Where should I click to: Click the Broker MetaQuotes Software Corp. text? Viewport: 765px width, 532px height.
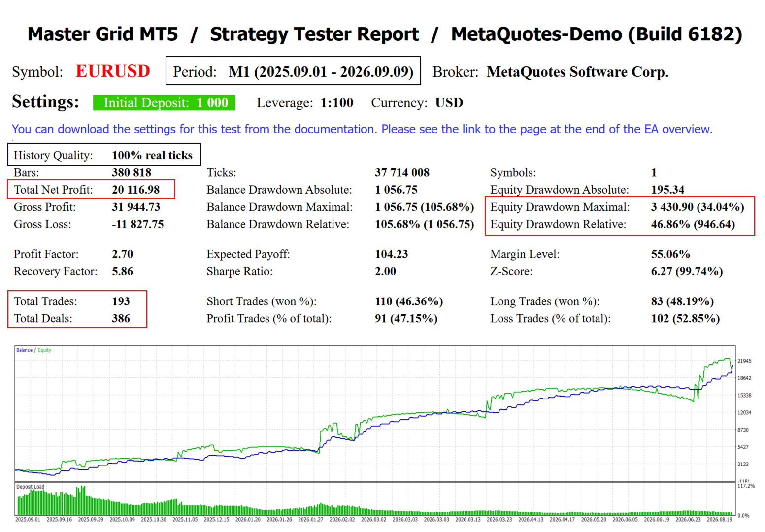[x=551, y=72]
